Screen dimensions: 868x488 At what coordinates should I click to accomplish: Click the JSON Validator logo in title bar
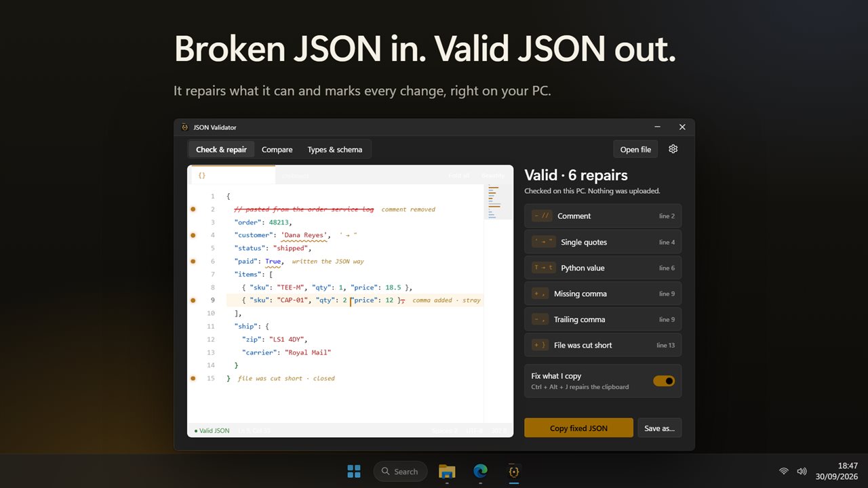coord(184,127)
